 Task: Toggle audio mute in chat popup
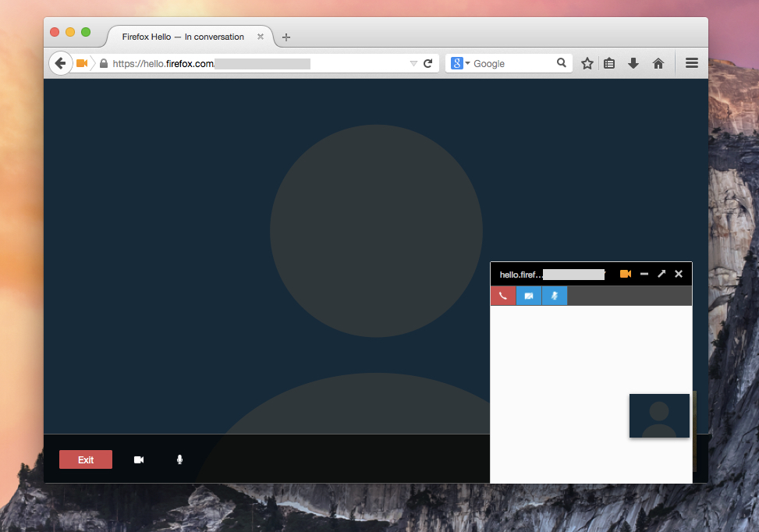(x=555, y=296)
